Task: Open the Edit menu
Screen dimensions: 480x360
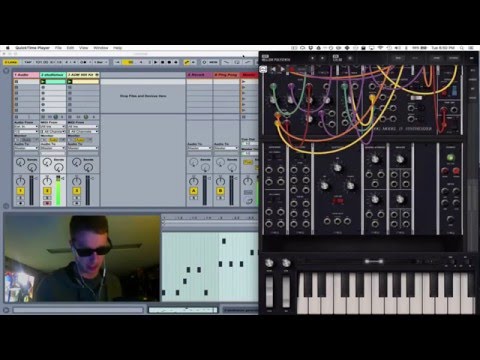Action: point(70,48)
